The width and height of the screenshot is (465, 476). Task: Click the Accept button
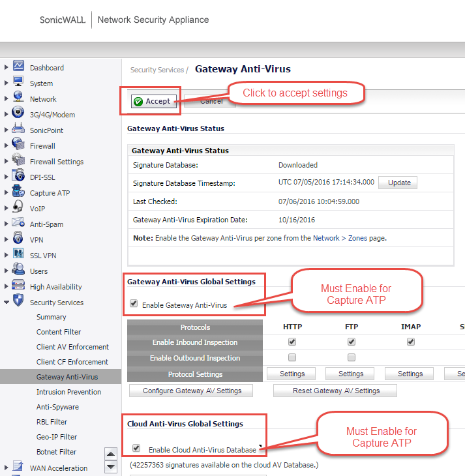coord(152,101)
